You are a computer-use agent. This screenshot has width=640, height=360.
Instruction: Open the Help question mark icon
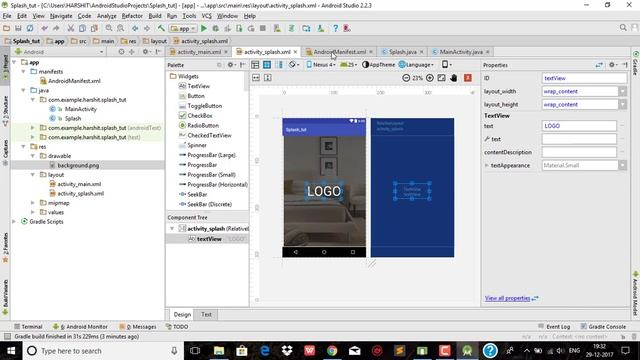pyautogui.click(x=335, y=29)
